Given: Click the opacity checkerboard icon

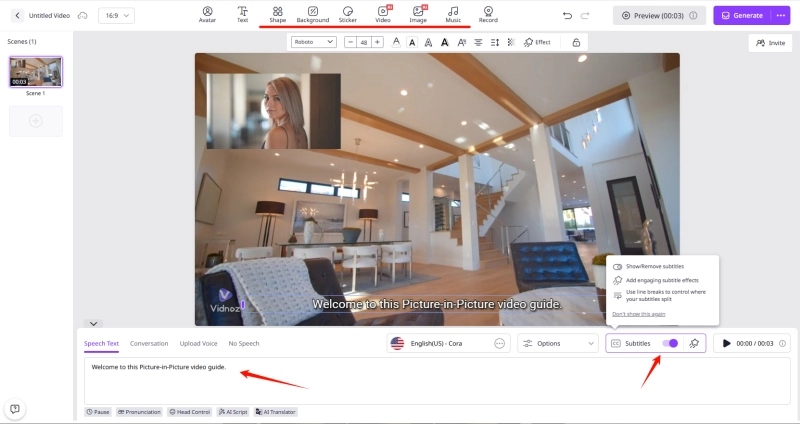Looking at the screenshot, I should (511, 42).
